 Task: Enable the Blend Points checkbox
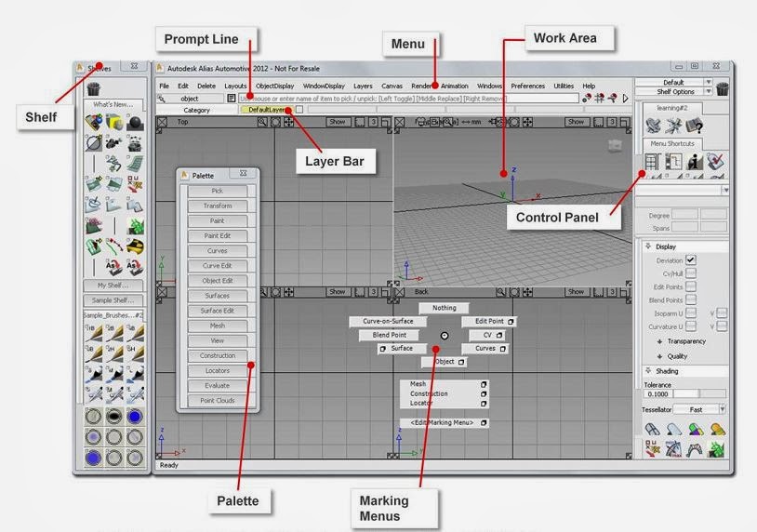pos(691,299)
